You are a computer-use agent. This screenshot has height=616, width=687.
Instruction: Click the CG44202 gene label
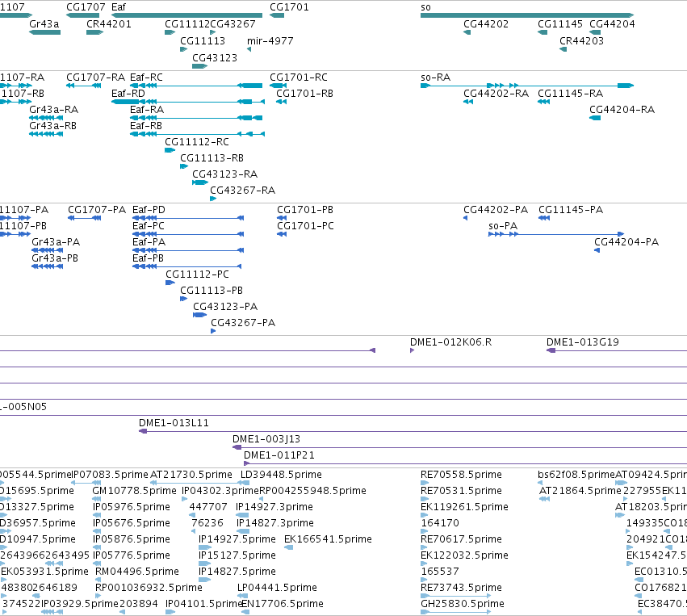(x=486, y=23)
